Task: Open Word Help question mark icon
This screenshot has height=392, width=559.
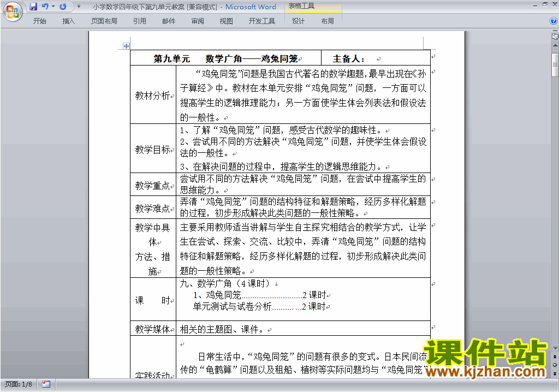Action: (554, 21)
